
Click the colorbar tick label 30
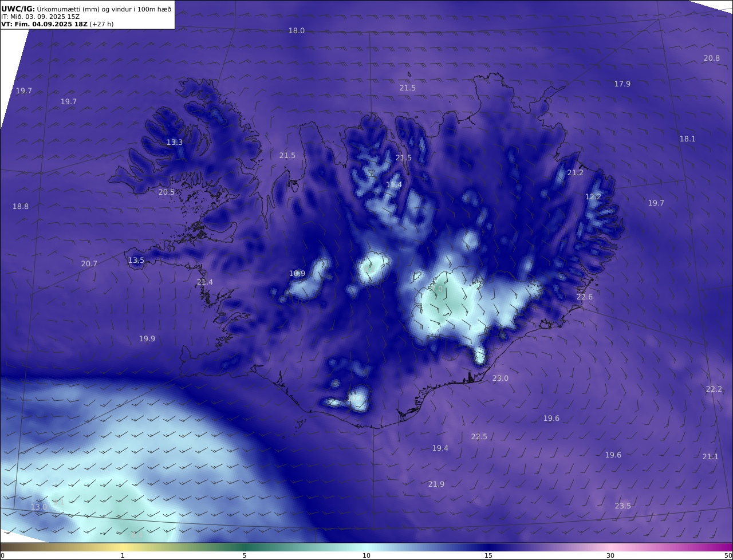[610, 555]
